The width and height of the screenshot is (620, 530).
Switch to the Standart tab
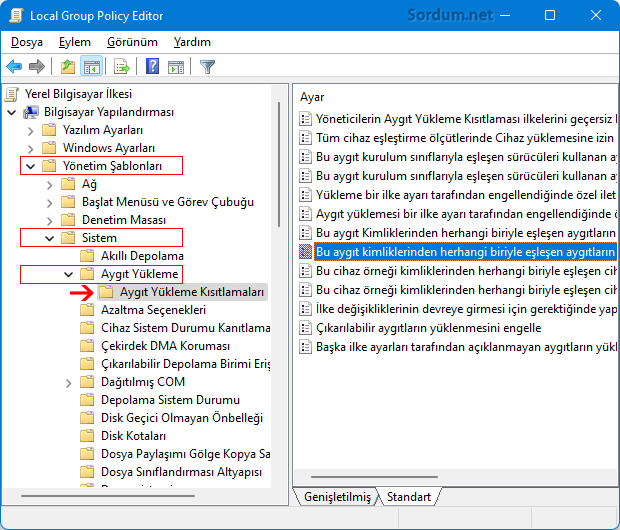pyautogui.click(x=408, y=497)
